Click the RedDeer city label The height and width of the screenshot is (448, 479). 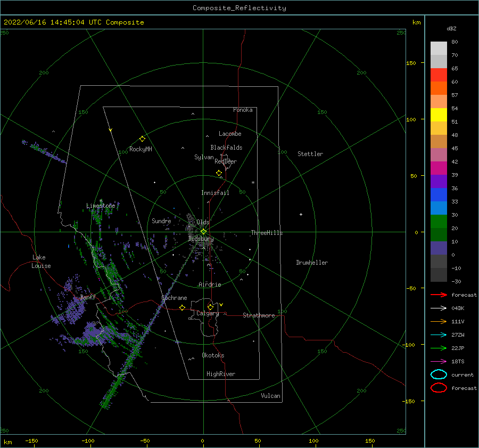coord(226,161)
